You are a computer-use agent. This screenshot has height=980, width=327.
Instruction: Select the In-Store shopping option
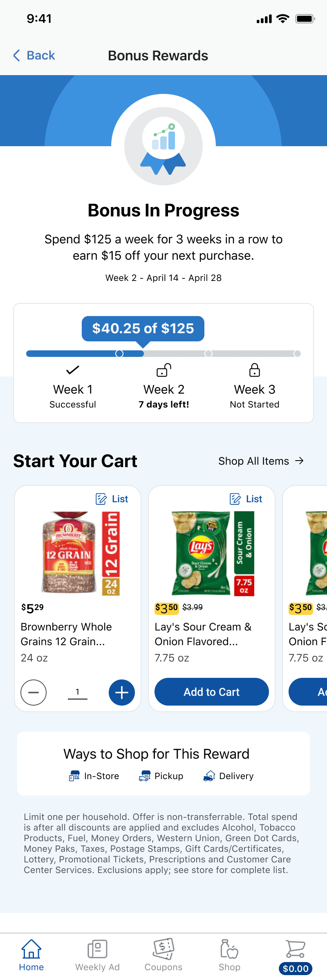click(x=94, y=776)
